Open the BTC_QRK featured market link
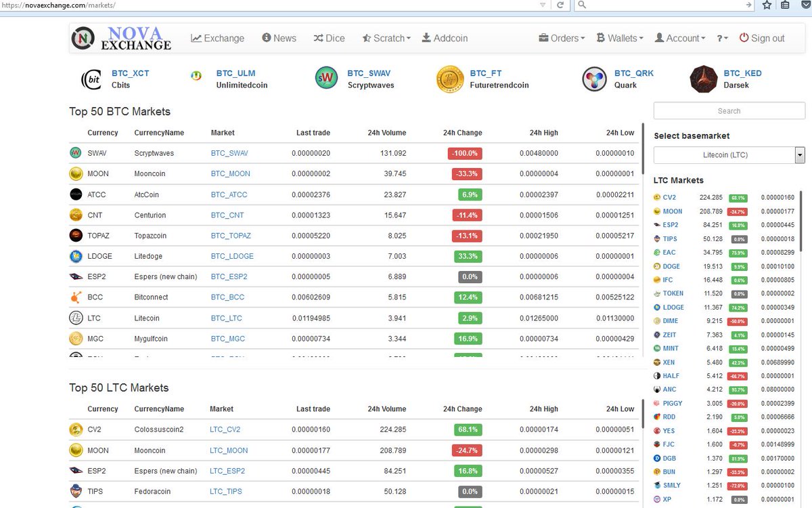Screen dimensions: 812x508 [634, 73]
